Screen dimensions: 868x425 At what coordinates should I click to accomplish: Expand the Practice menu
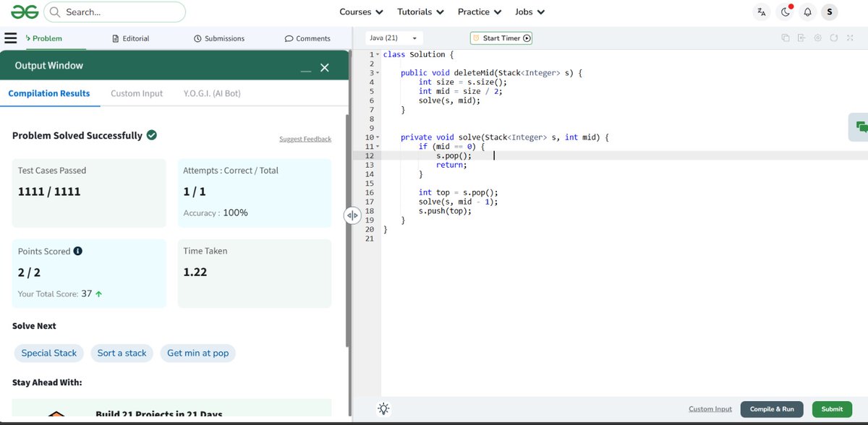coord(479,12)
